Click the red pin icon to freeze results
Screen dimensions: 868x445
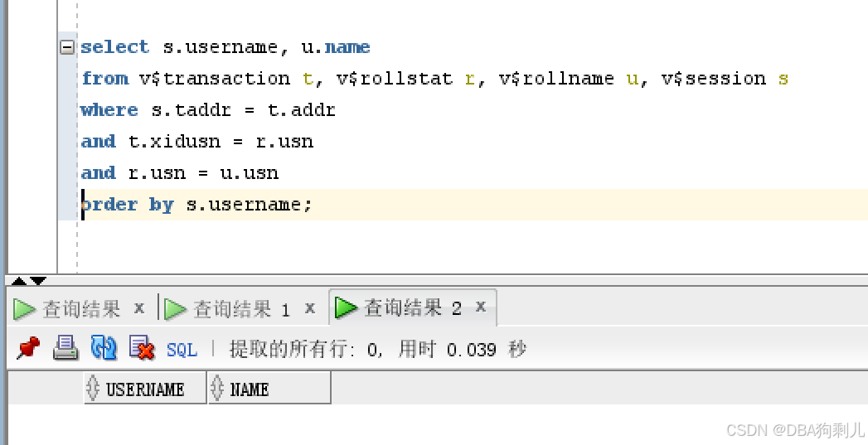point(28,348)
